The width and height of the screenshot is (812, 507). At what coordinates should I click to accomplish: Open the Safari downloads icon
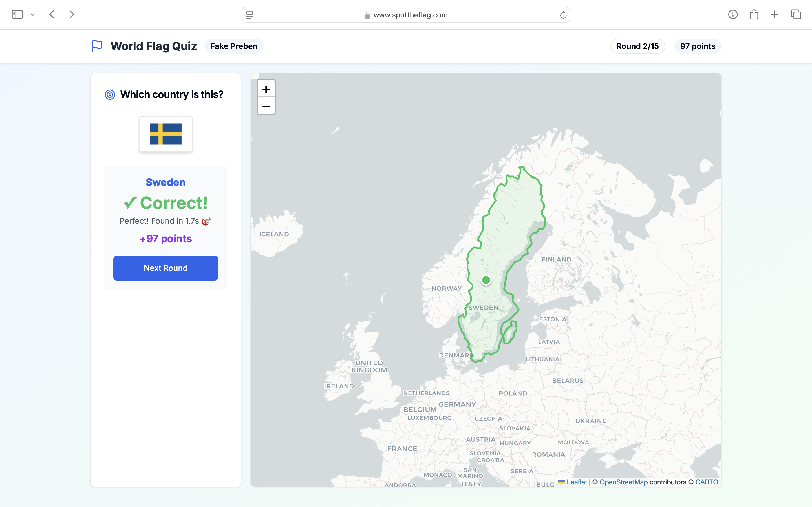pyautogui.click(x=732, y=14)
